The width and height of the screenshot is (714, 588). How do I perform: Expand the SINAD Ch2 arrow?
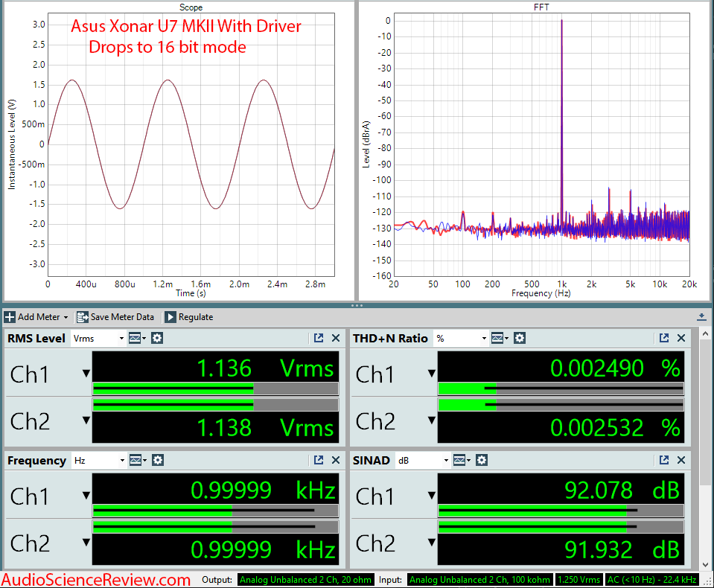[x=432, y=542]
